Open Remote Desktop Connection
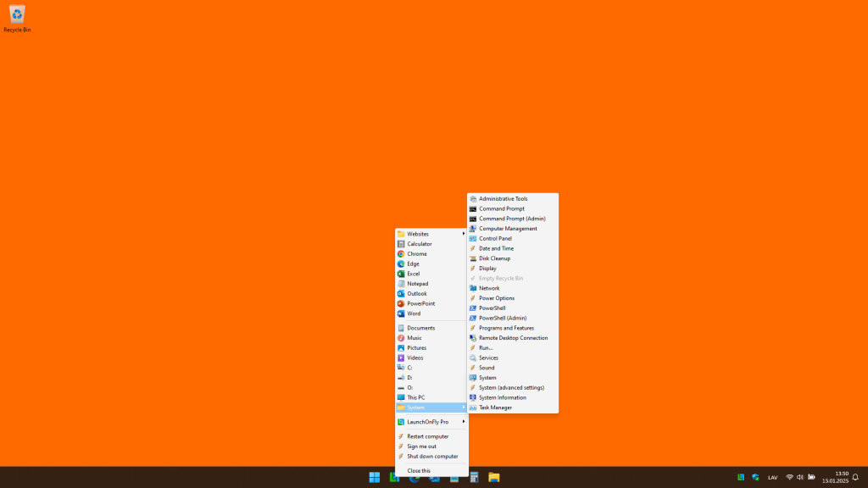The width and height of the screenshot is (868, 488). click(513, 338)
